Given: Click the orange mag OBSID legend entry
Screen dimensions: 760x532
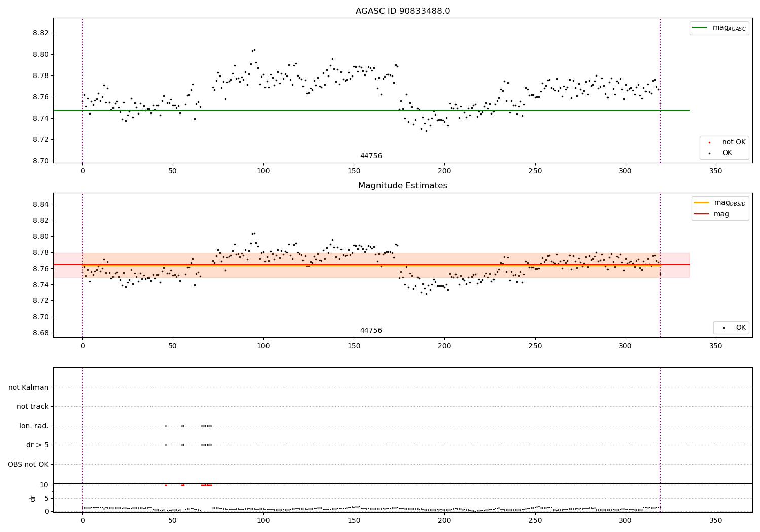Looking at the screenshot, I should (719, 203).
